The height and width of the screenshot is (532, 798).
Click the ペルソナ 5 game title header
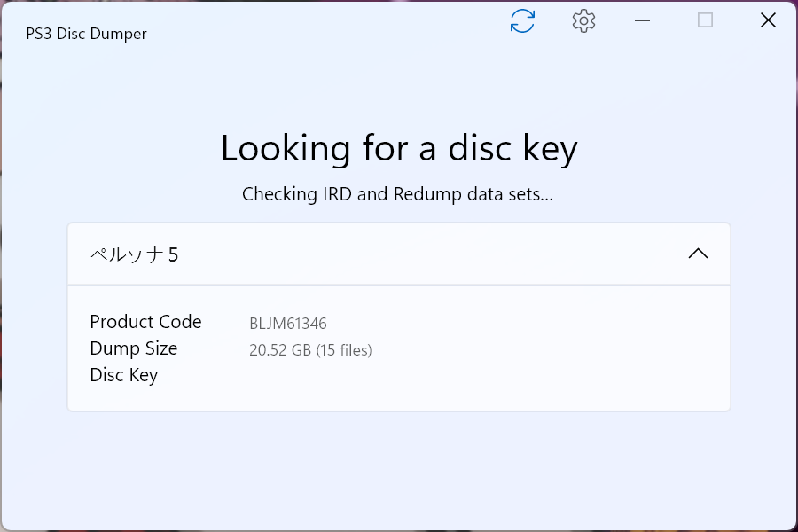[135, 254]
